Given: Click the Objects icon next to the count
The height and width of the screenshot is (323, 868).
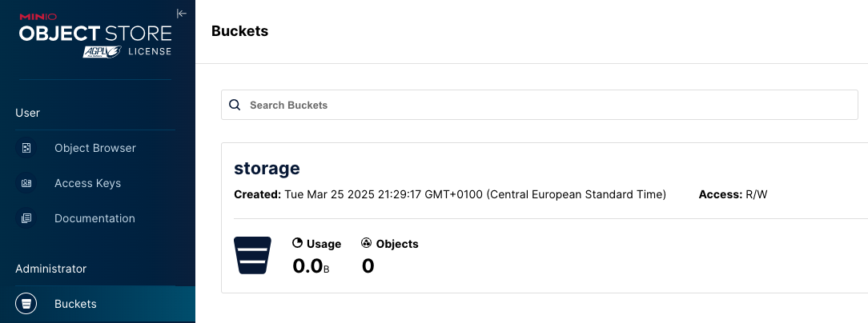Looking at the screenshot, I should click(367, 243).
